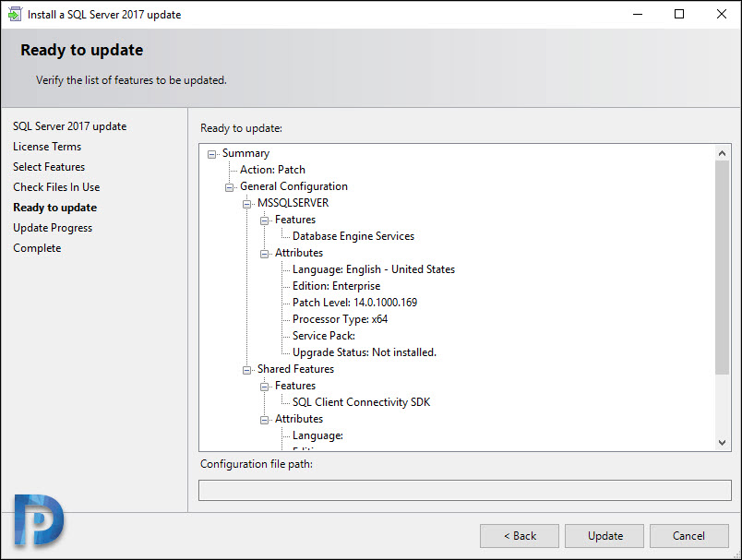
Task: Open the Update Progress step
Action: pyautogui.click(x=53, y=228)
